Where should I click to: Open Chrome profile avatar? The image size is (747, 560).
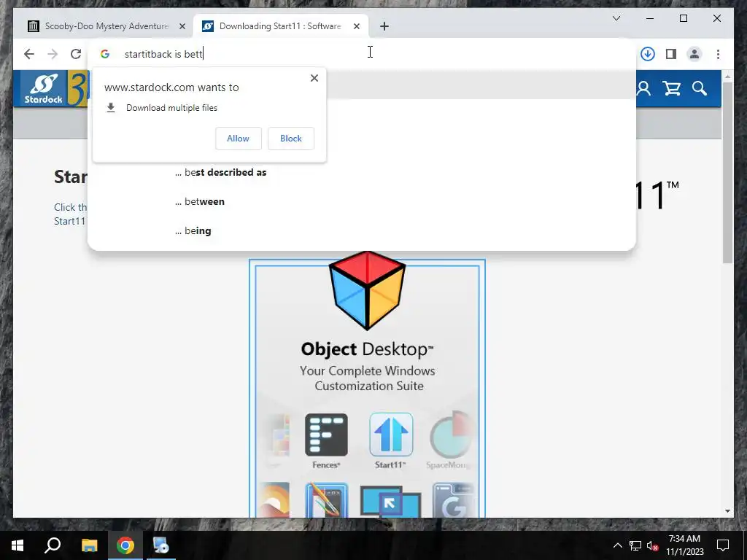[x=694, y=54]
